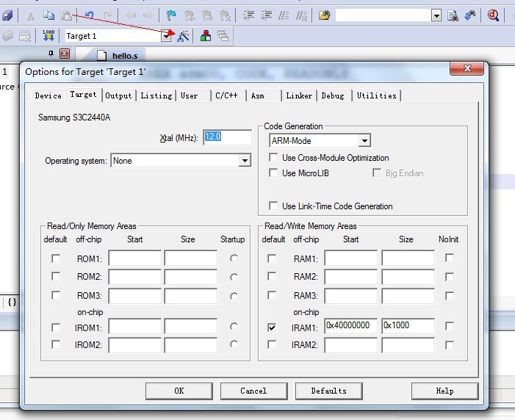Uncheck the IRAM1 default checkbox
The height and width of the screenshot is (420, 515).
(x=272, y=327)
